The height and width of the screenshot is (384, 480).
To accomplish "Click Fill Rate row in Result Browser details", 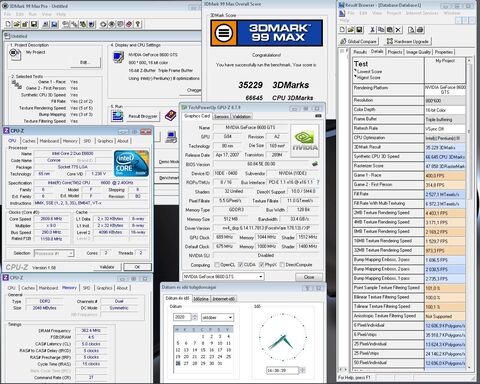I will pos(409,194).
